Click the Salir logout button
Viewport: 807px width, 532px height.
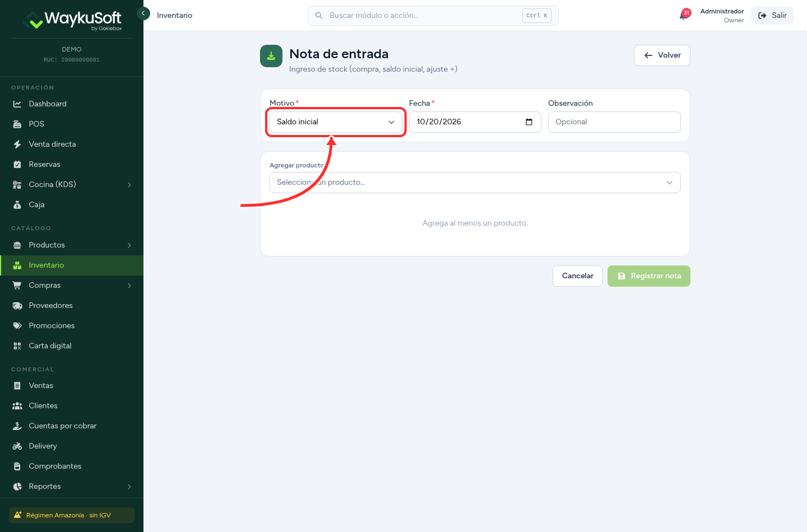tap(772, 16)
